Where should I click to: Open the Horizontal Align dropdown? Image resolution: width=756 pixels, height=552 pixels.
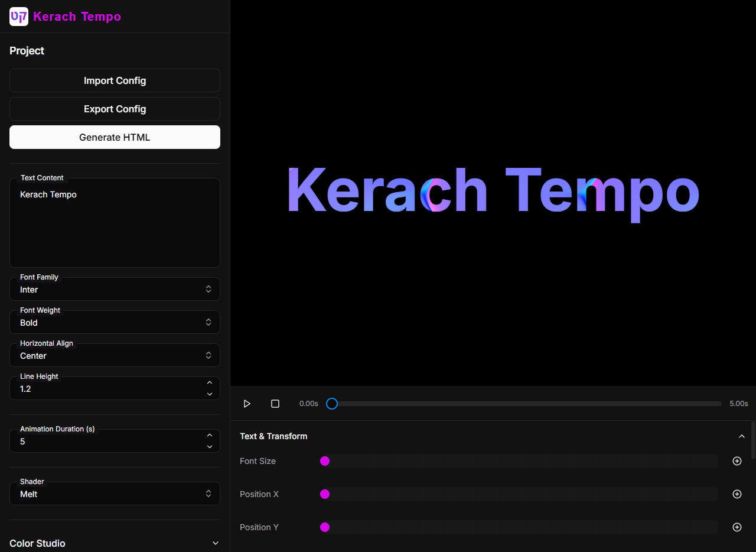[x=115, y=355]
